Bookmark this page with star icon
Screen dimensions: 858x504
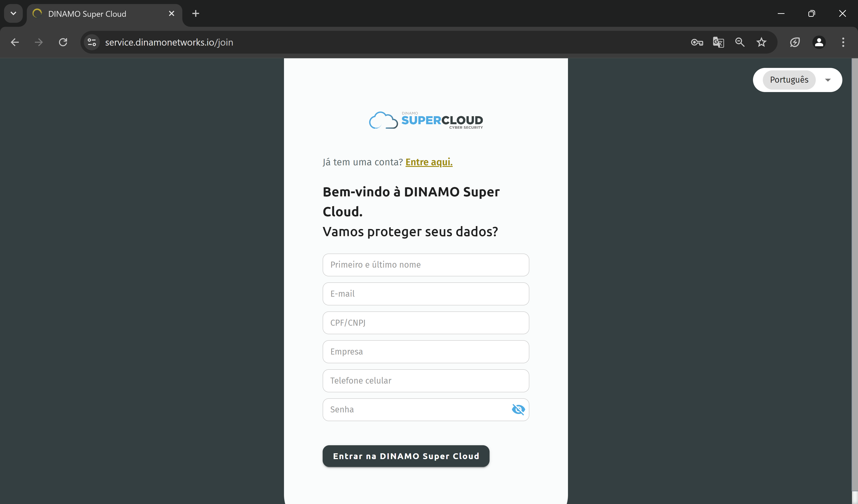[x=761, y=42]
